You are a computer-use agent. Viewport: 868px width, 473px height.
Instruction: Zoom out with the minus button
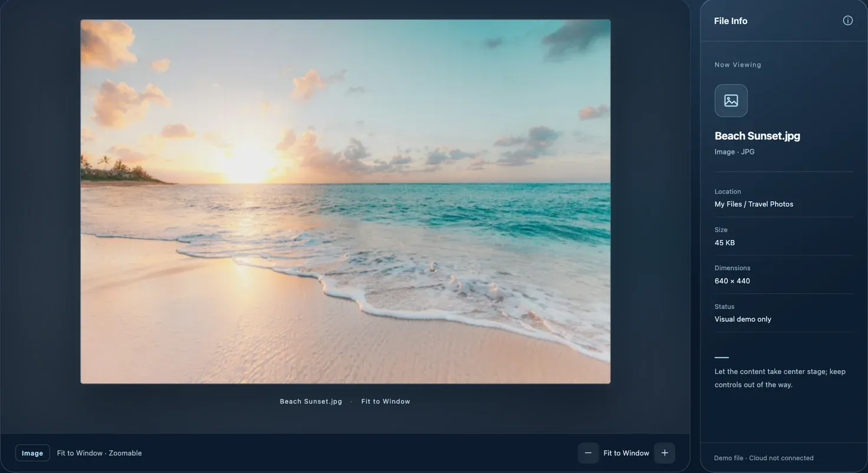click(x=588, y=453)
